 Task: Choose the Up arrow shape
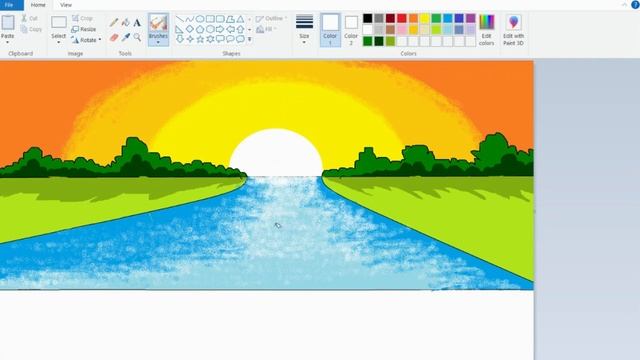click(x=240, y=29)
